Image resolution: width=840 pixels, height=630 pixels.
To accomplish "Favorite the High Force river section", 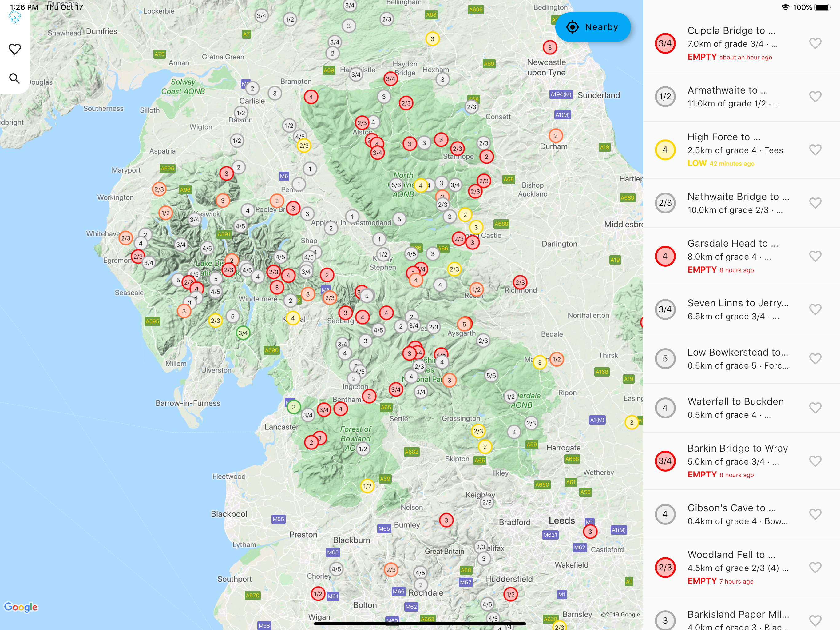I will pyautogui.click(x=815, y=150).
